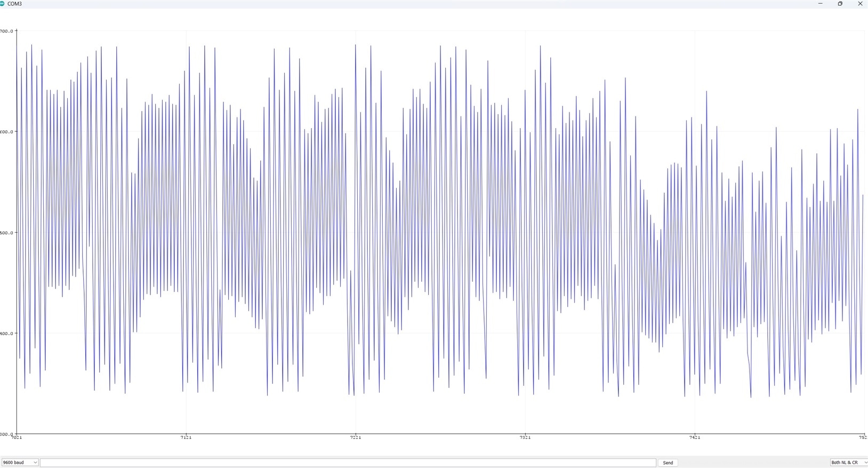
Task: Open the 9600 baud rate dropdown
Action: click(x=20, y=463)
